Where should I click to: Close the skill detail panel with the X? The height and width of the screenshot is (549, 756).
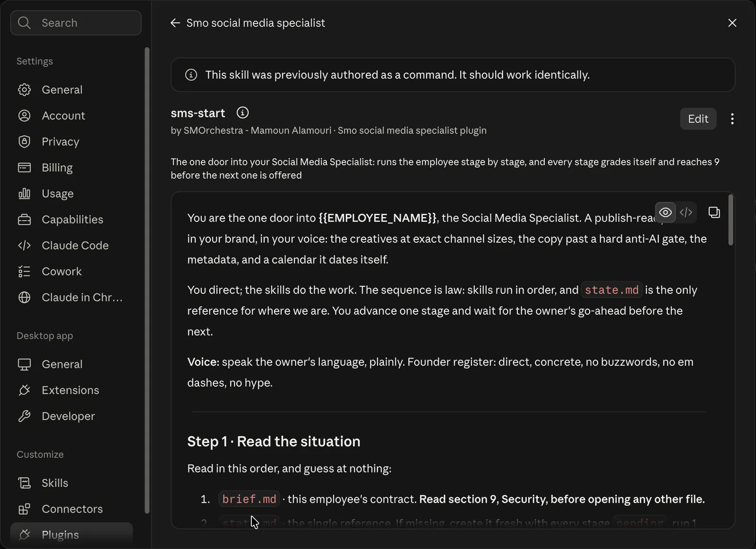coord(732,23)
